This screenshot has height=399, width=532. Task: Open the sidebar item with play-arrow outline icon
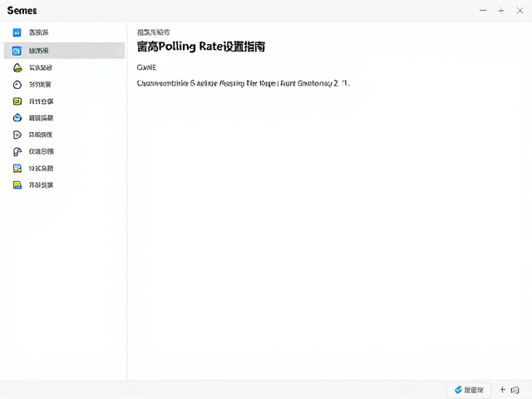[64, 135]
